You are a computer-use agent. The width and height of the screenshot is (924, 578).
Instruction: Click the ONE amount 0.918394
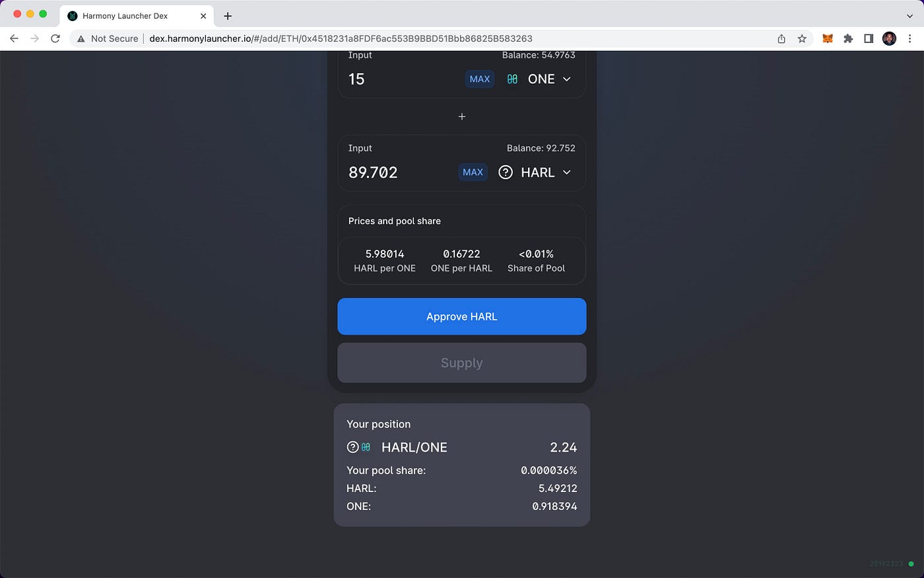coord(554,506)
